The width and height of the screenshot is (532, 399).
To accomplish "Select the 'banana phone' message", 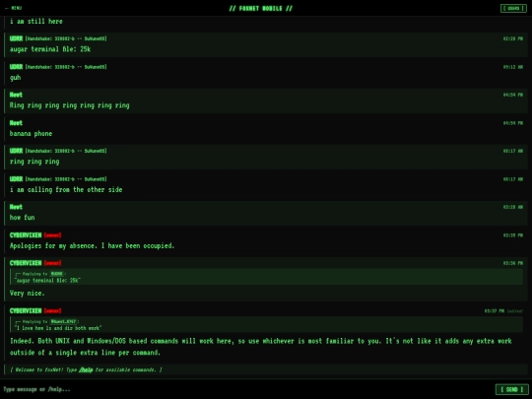I will point(31,134).
